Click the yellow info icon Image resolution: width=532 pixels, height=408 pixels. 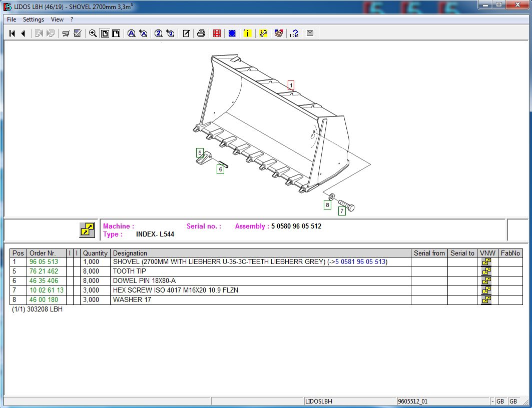(247, 33)
